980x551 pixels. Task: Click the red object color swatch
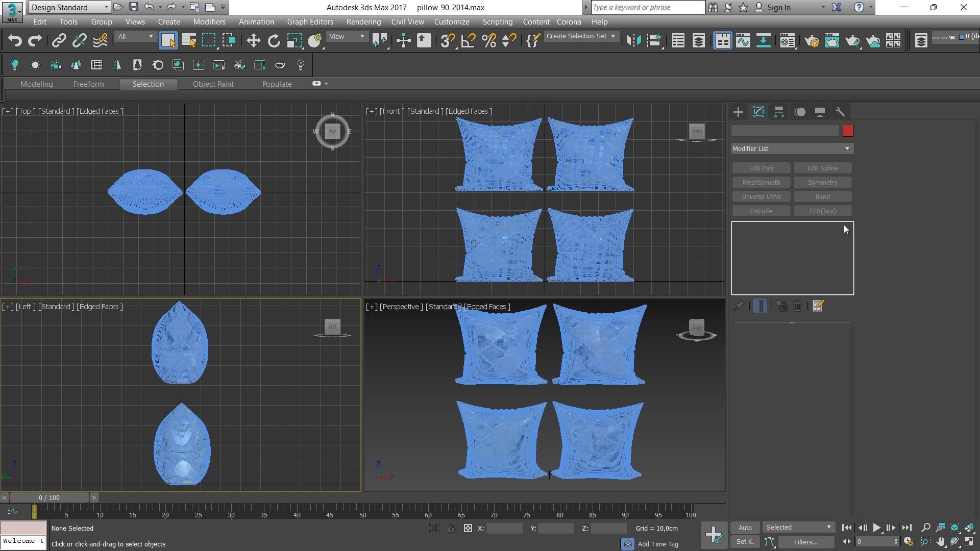847,131
